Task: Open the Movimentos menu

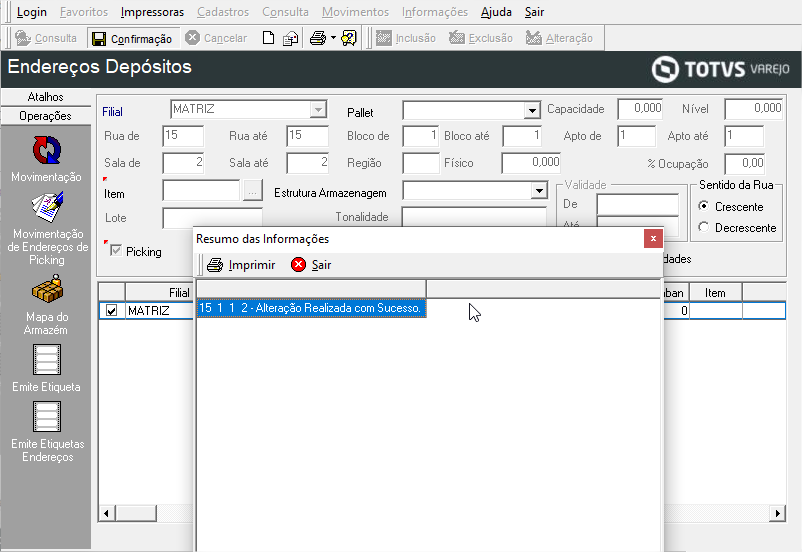Action: pyautogui.click(x=355, y=12)
